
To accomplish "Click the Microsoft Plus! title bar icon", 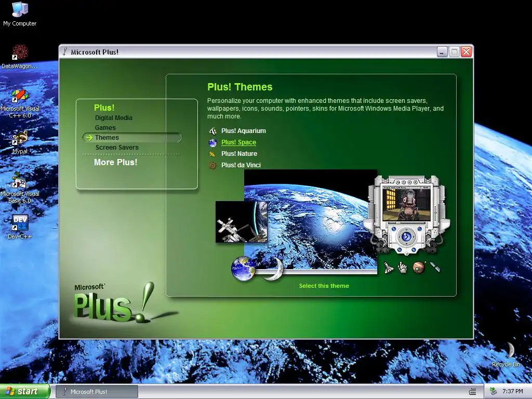I will (65, 51).
